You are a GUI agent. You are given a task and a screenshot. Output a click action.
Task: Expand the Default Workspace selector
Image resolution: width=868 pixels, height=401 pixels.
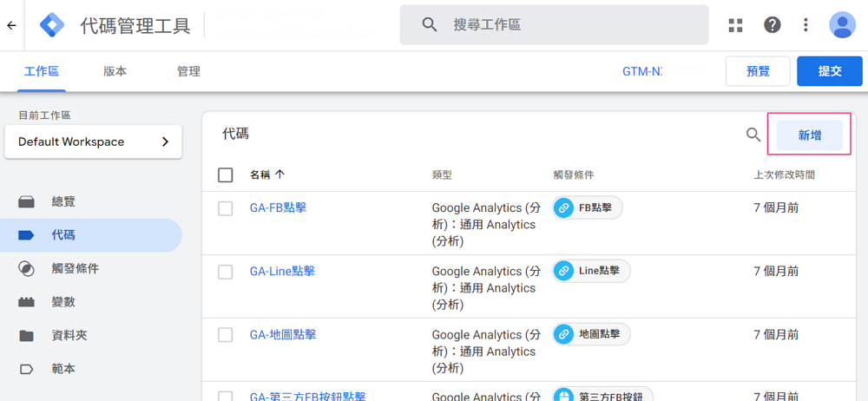point(93,141)
